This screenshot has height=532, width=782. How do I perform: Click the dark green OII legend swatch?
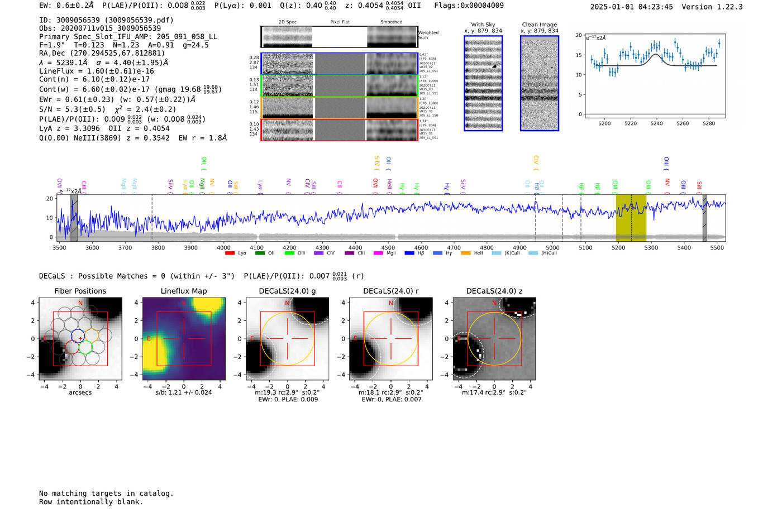(259, 253)
